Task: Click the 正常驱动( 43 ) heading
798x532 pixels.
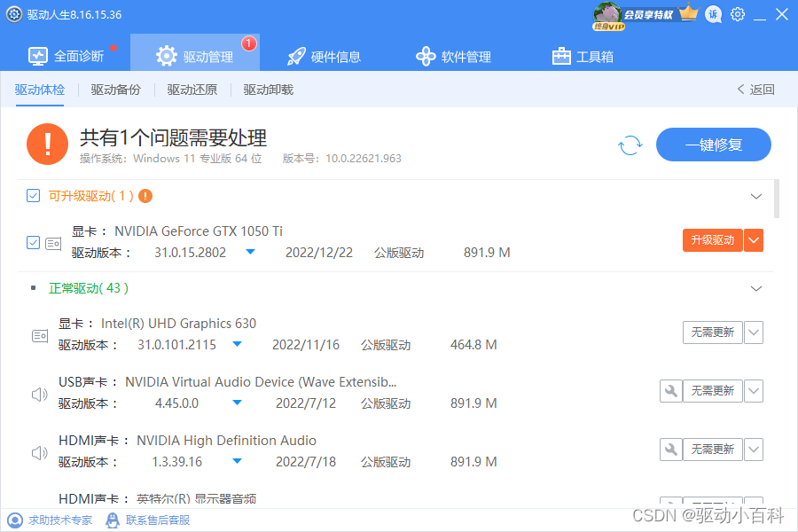Action: point(89,289)
